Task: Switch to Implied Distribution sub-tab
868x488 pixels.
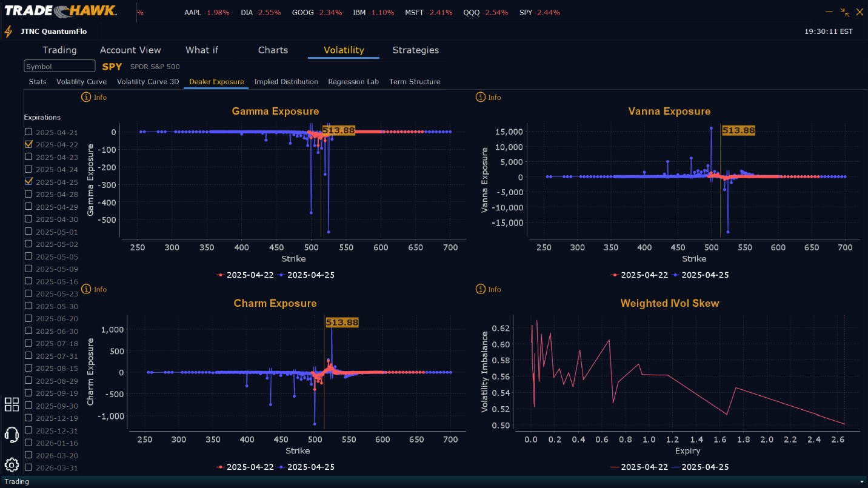Action: click(x=286, y=82)
